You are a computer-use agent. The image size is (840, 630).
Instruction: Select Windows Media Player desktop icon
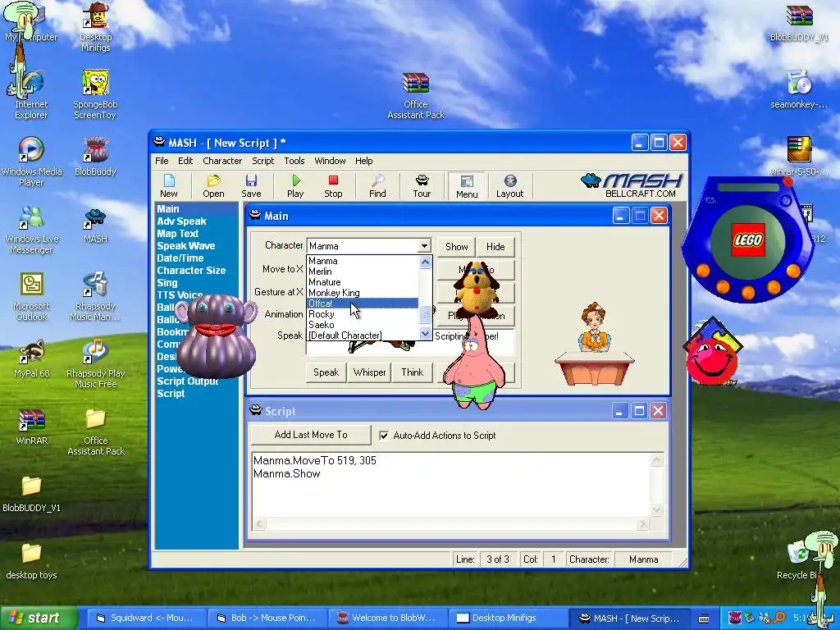tap(32, 162)
